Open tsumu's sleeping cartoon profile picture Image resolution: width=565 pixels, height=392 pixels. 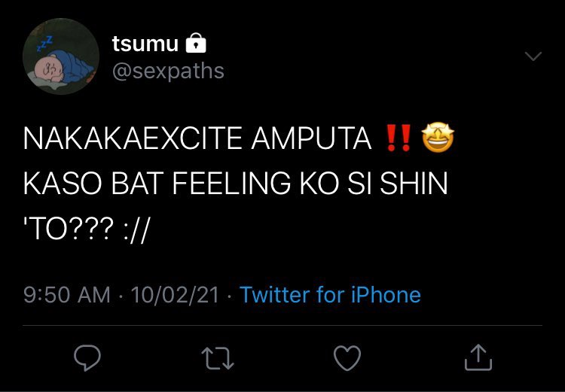pos(60,56)
